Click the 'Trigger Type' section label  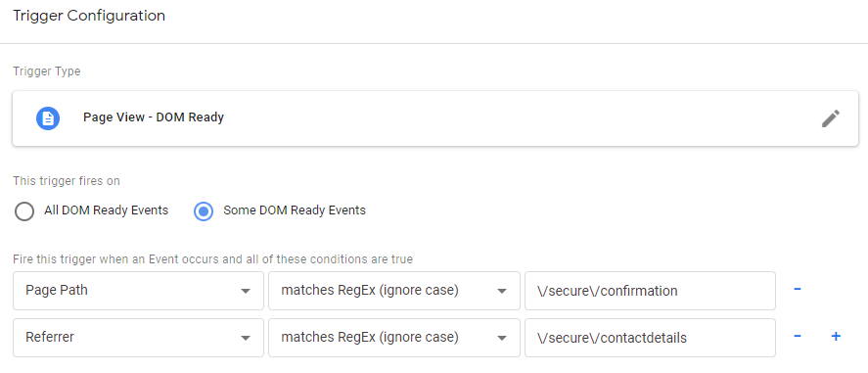point(47,71)
